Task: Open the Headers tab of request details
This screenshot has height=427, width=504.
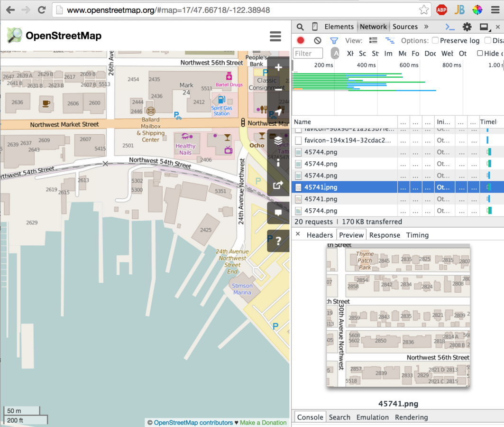Action: pyautogui.click(x=320, y=235)
